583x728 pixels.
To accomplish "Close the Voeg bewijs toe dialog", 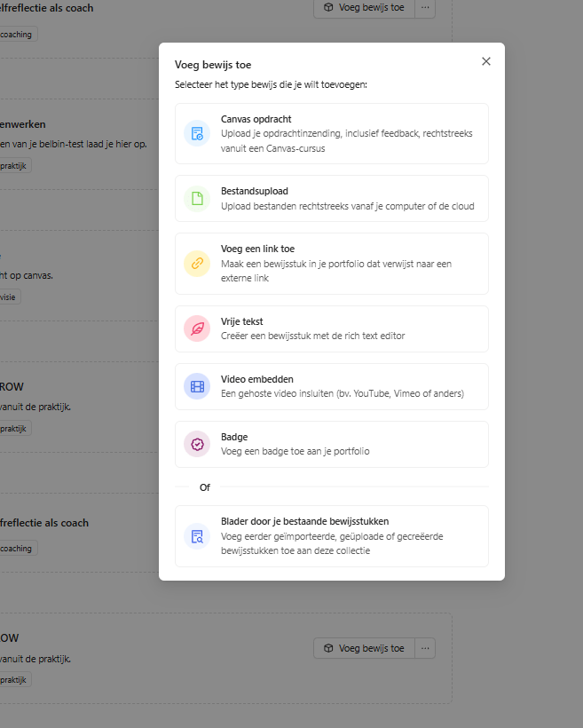I will pos(486,61).
